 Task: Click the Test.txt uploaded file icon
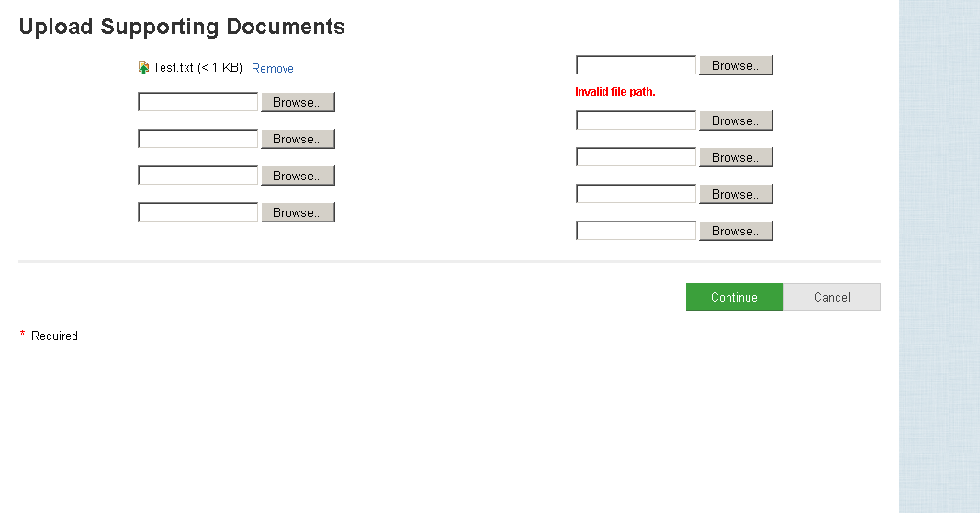point(144,67)
